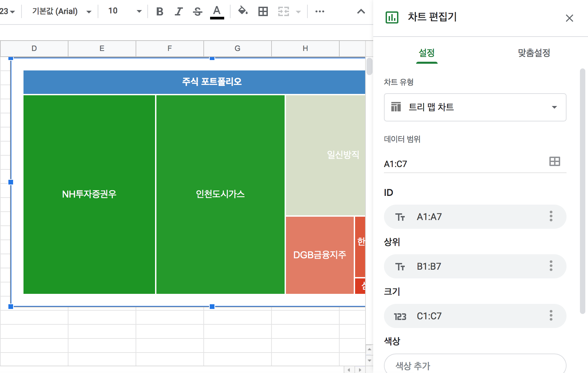Open the borders tool
588x373 pixels.
(263, 11)
